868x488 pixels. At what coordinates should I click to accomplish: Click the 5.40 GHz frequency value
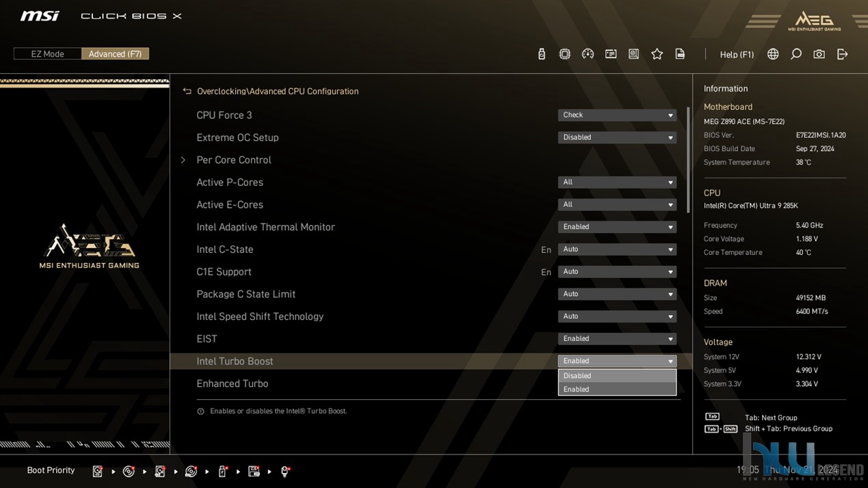[809, 226]
